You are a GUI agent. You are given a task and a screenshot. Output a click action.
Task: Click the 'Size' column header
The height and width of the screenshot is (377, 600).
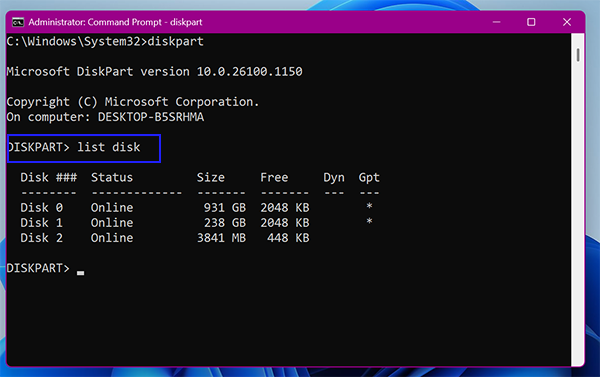point(211,177)
